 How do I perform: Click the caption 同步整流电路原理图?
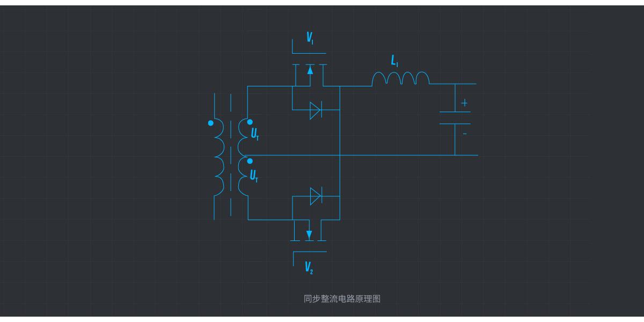tap(342, 299)
